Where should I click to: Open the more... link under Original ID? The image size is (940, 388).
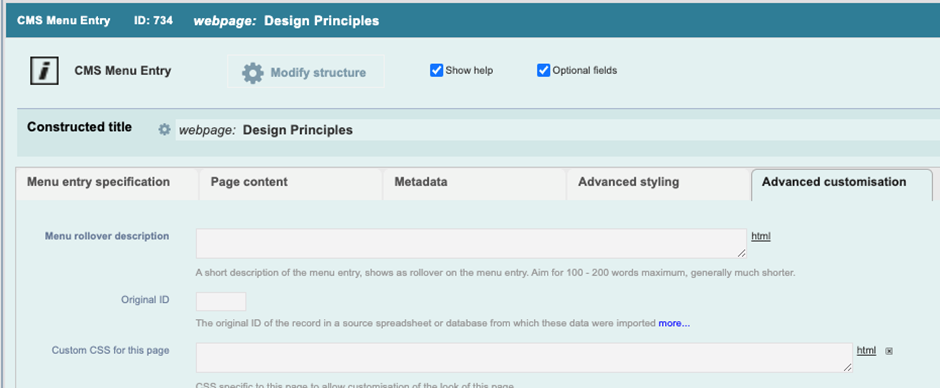click(674, 323)
